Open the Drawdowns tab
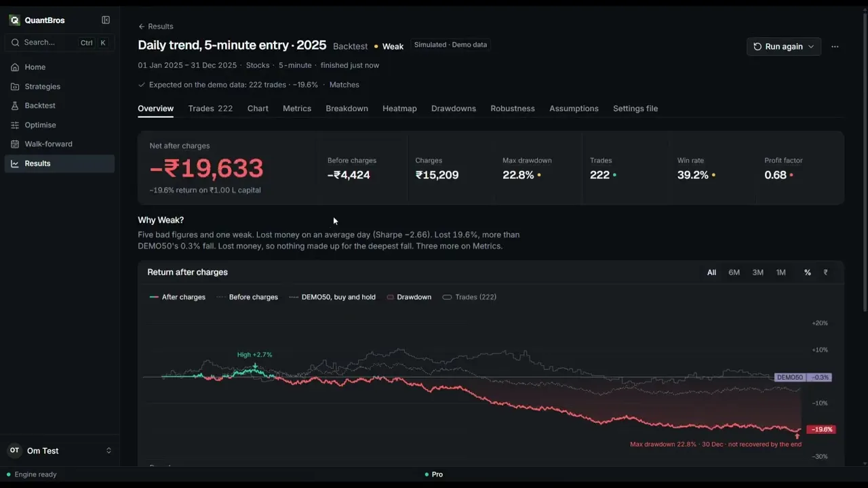Image resolution: width=868 pixels, height=488 pixels. 454,108
